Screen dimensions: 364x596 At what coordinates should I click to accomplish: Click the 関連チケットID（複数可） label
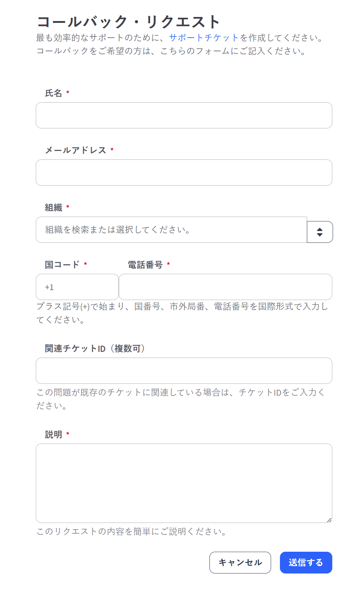95,348
